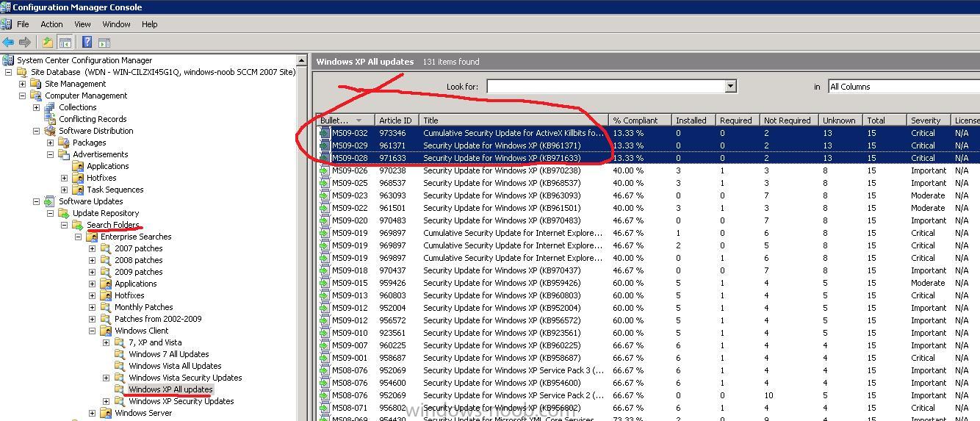Click the Back arrow toolbar icon
980x421 pixels.
pyautogui.click(x=8, y=43)
